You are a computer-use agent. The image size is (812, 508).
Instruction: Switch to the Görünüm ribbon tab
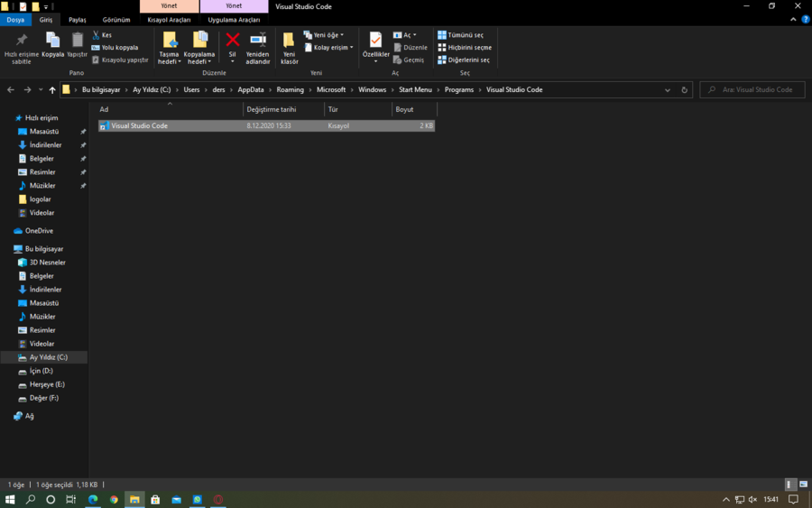pyautogui.click(x=116, y=20)
